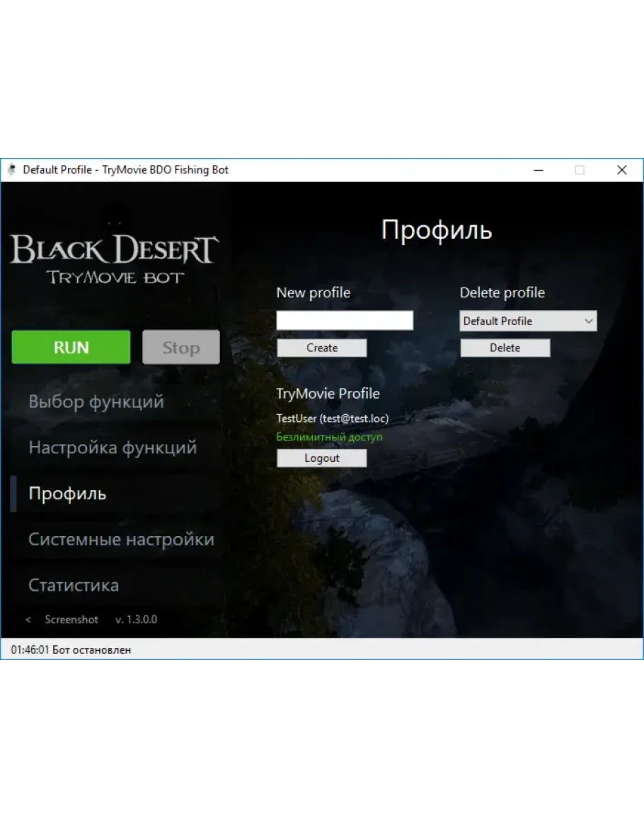Click the v. 1.3.0.0 version label
The height and width of the screenshot is (818, 644).
[x=136, y=620]
